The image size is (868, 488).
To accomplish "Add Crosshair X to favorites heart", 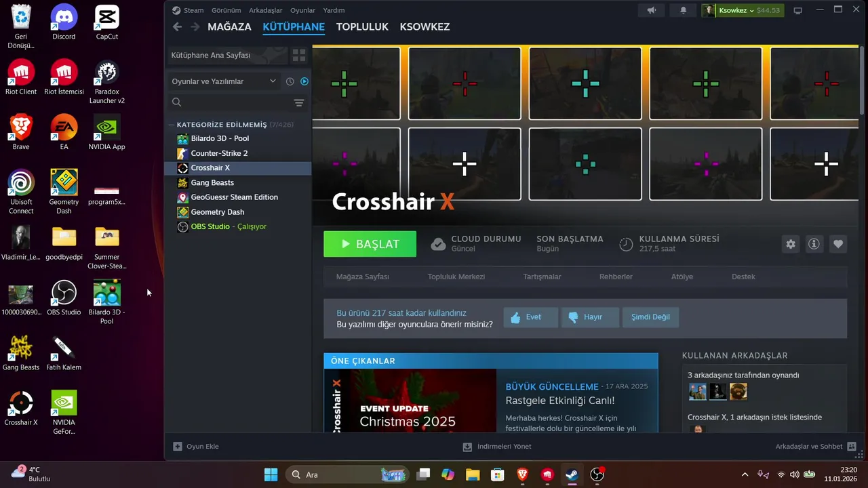I will 838,244.
